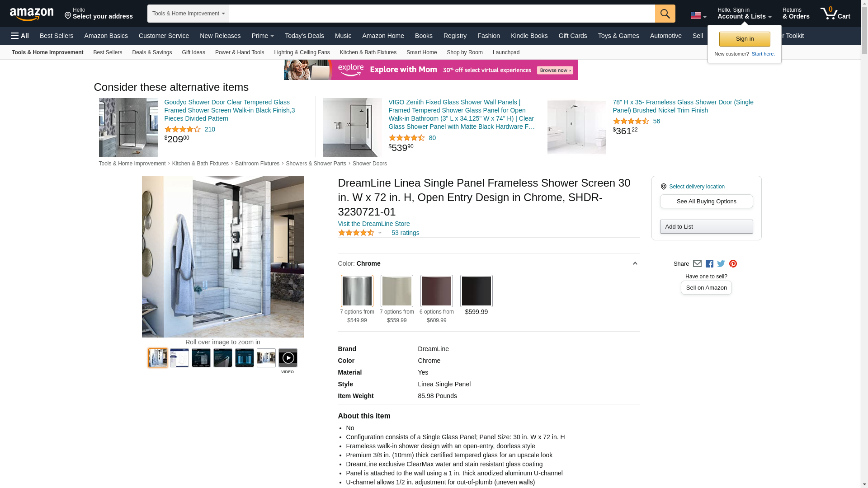Choose the black color swatch at $599.99
This screenshot has height=488, width=868.
(x=476, y=291)
